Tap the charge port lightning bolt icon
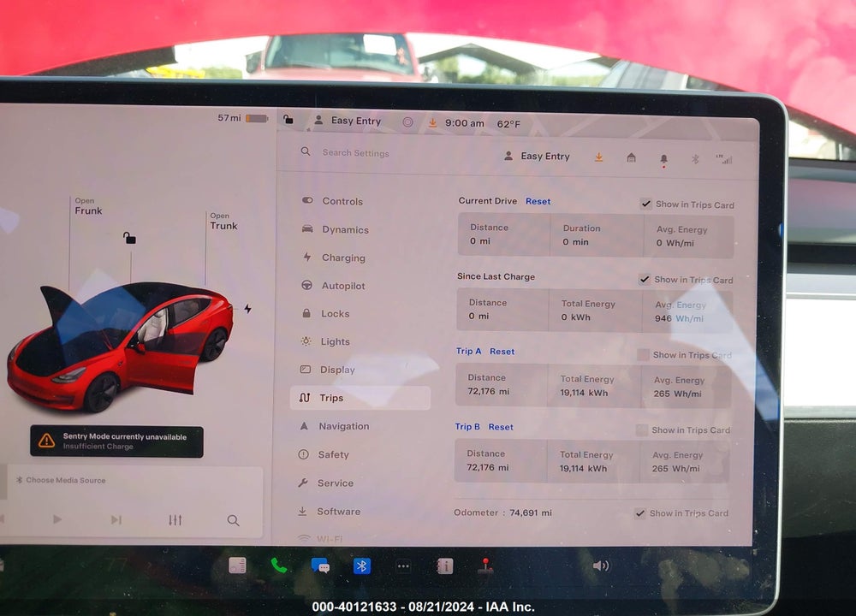Image resolution: width=856 pixels, height=616 pixels. click(248, 309)
